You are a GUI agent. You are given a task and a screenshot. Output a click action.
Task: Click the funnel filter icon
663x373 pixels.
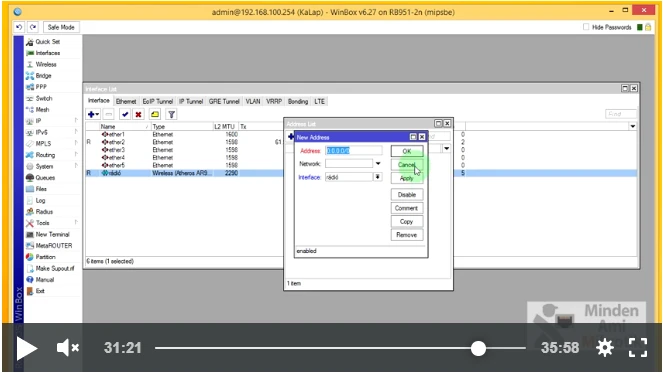(x=171, y=114)
